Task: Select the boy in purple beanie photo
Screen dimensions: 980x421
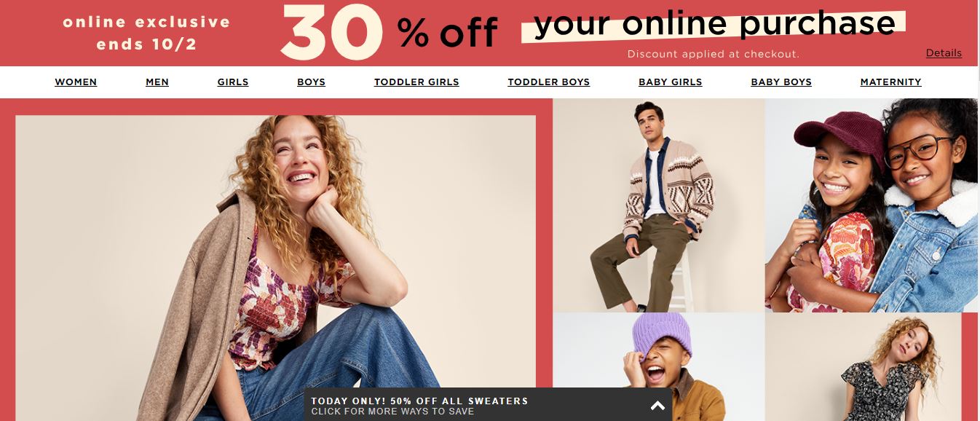Action: [x=659, y=367]
